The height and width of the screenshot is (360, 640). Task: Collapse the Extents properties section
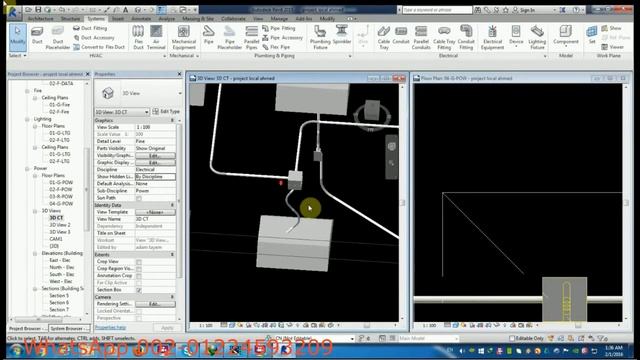pos(172,254)
